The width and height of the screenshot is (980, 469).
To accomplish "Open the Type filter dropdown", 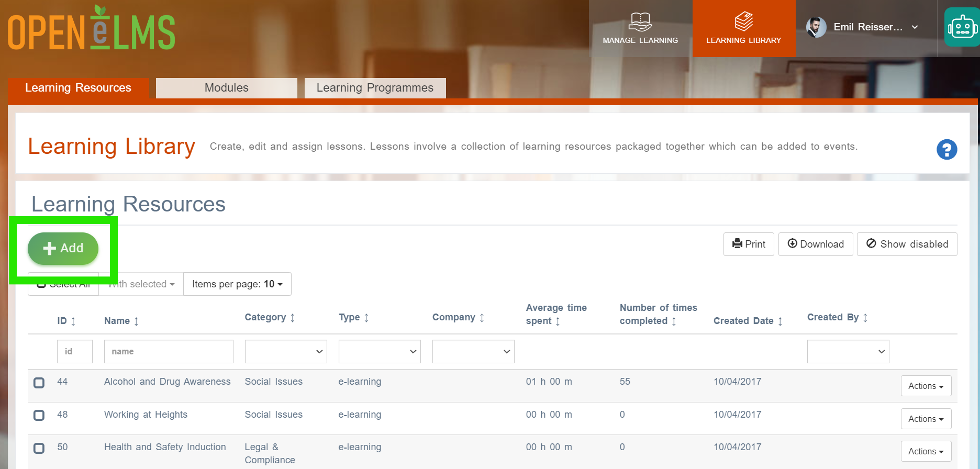I will 380,352.
